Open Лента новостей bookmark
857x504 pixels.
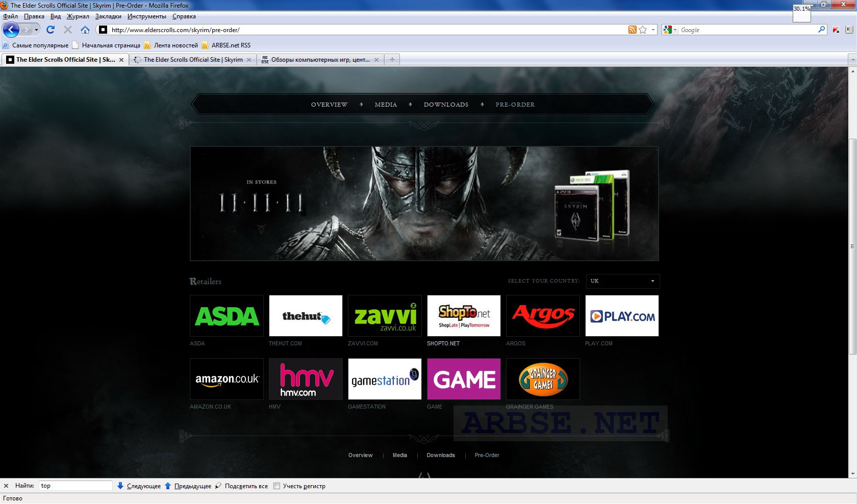click(171, 45)
